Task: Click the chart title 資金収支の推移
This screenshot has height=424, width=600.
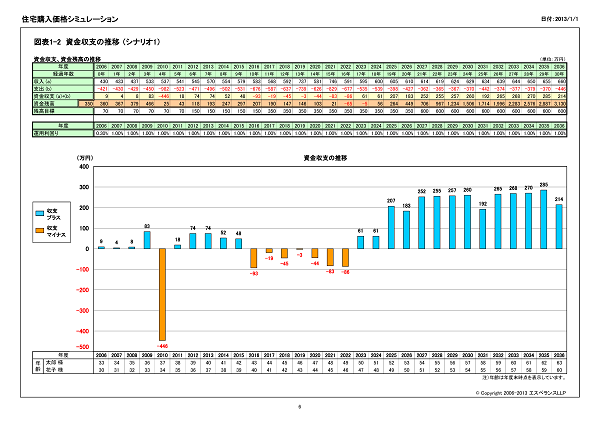Action: [x=325, y=158]
